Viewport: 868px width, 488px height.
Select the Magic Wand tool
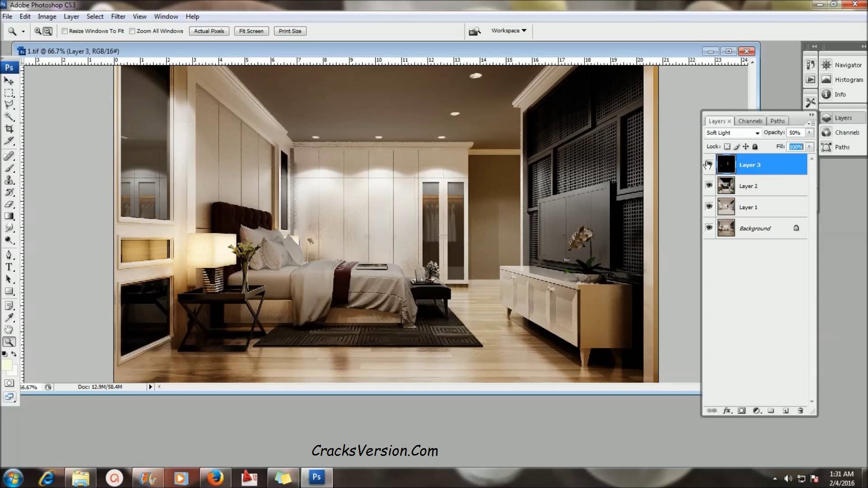[x=9, y=117]
